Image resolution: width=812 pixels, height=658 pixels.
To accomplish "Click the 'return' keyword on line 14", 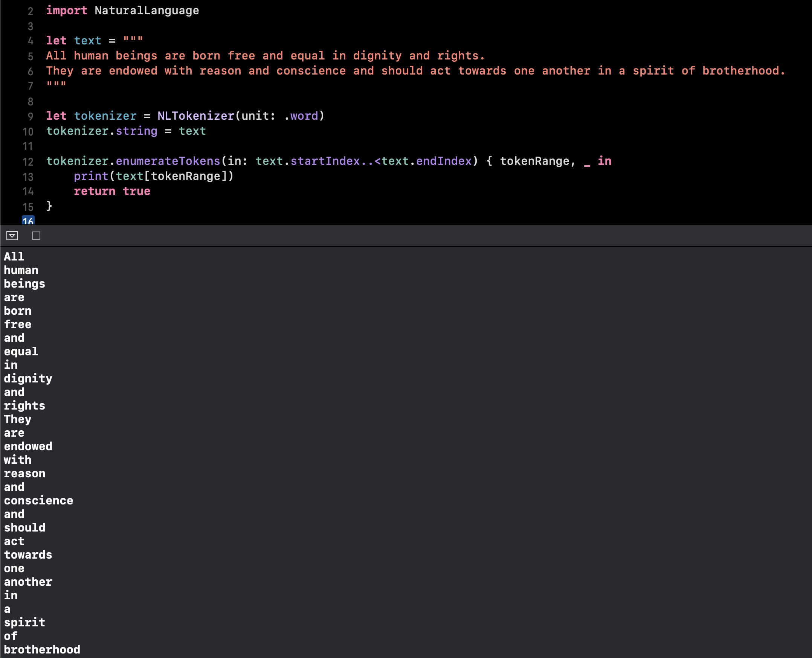I will pos(95,191).
